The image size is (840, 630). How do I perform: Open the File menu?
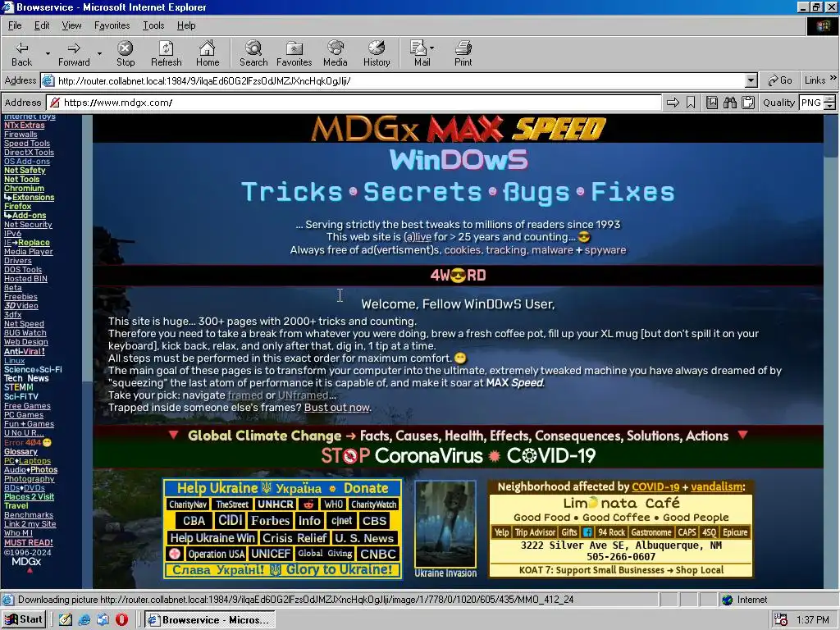click(15, 25)
